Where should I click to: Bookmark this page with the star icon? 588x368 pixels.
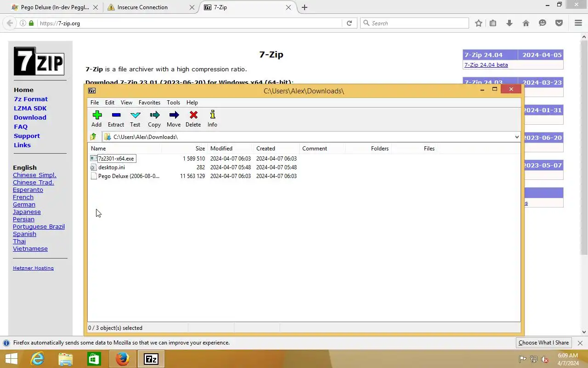[479, 23]
